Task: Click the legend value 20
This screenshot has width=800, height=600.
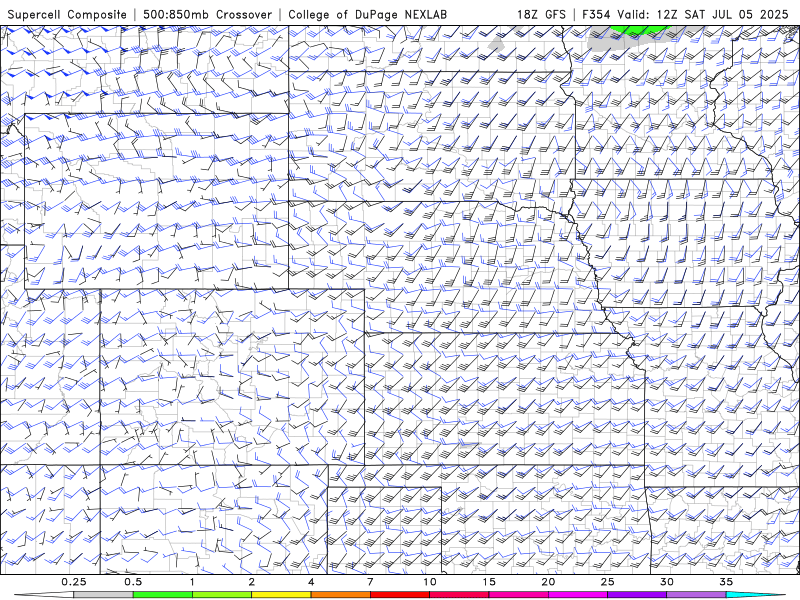Action: coord(548,582)
